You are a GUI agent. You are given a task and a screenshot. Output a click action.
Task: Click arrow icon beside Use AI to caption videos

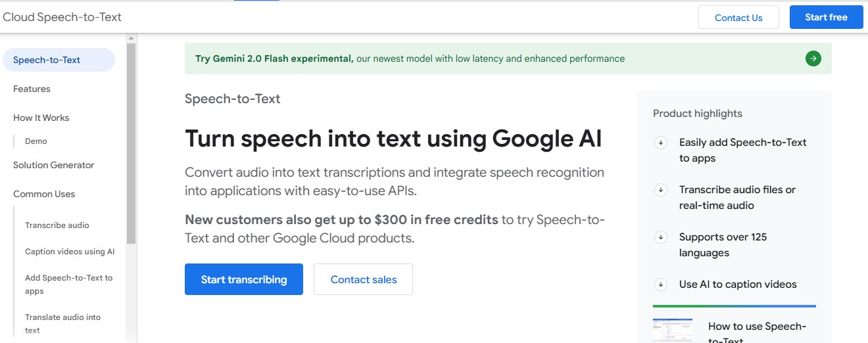click(x=661, y=285)
